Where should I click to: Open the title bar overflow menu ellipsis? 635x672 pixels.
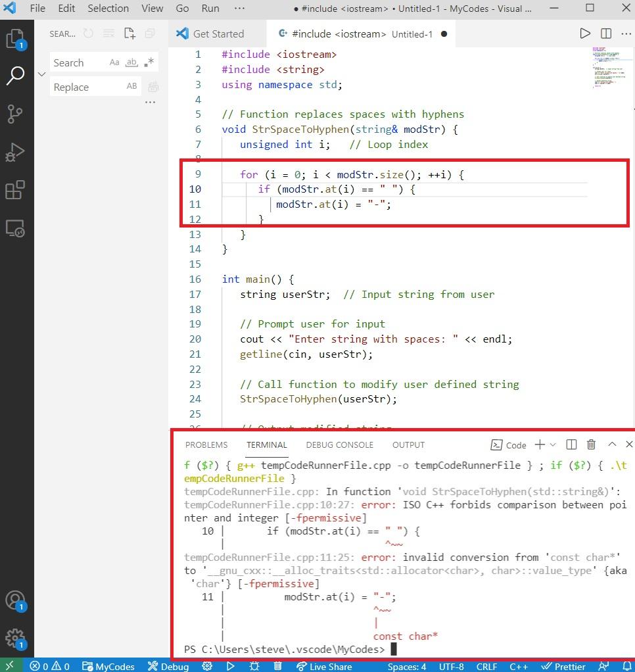239,8
